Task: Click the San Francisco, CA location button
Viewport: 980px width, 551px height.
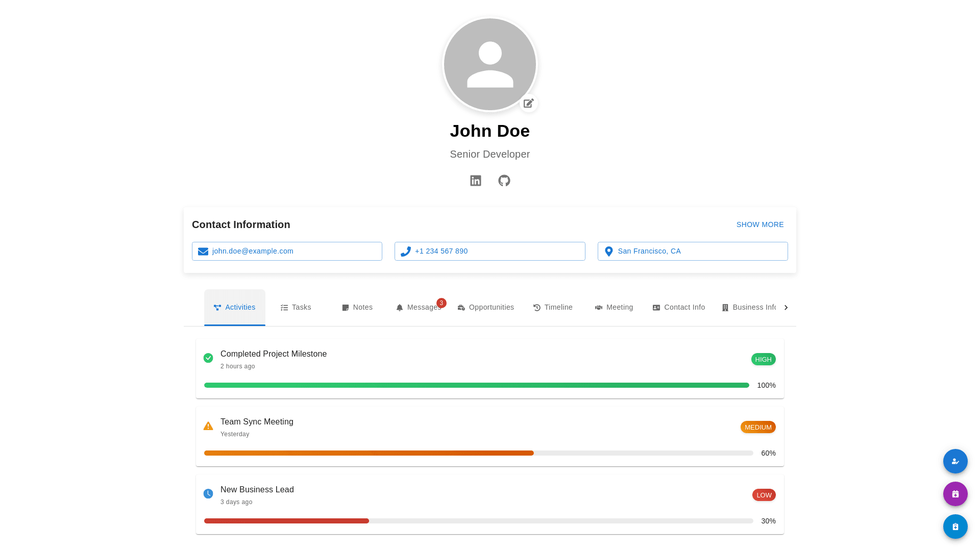Action: pyautogui.click(x=692, y=251)
